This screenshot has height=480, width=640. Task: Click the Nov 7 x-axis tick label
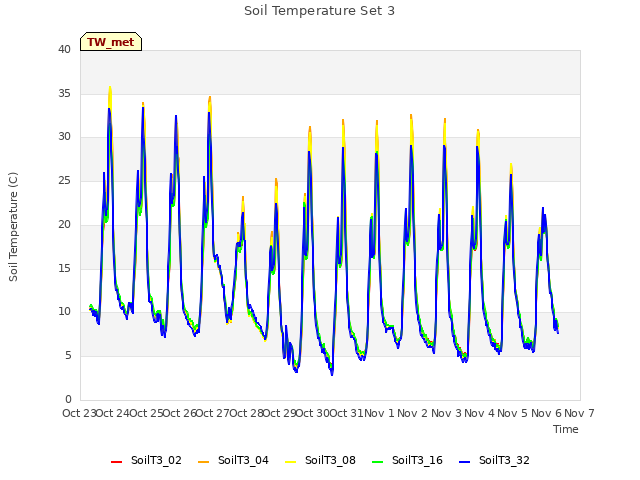[x=579, y=413]
